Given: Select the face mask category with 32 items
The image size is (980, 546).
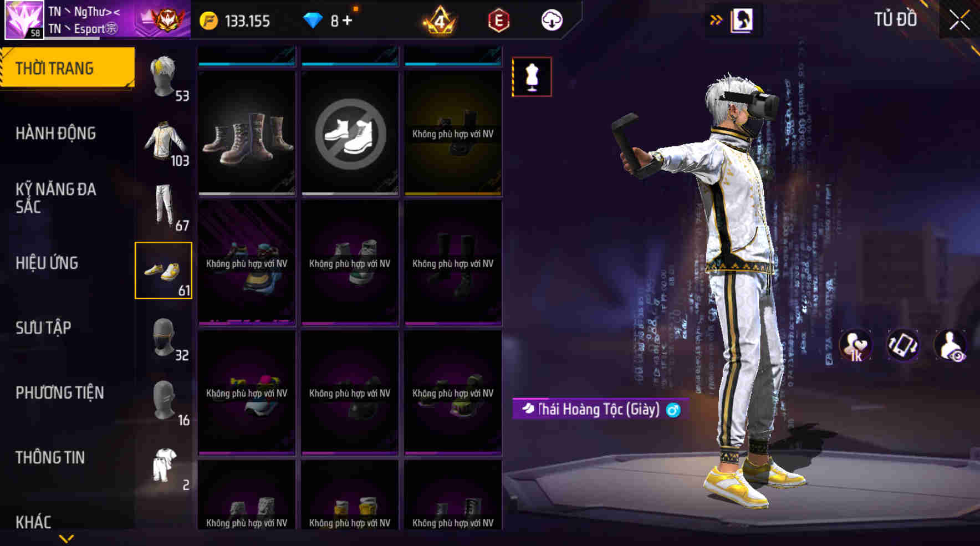Looking at the screenshot, I should click(164, 336).
